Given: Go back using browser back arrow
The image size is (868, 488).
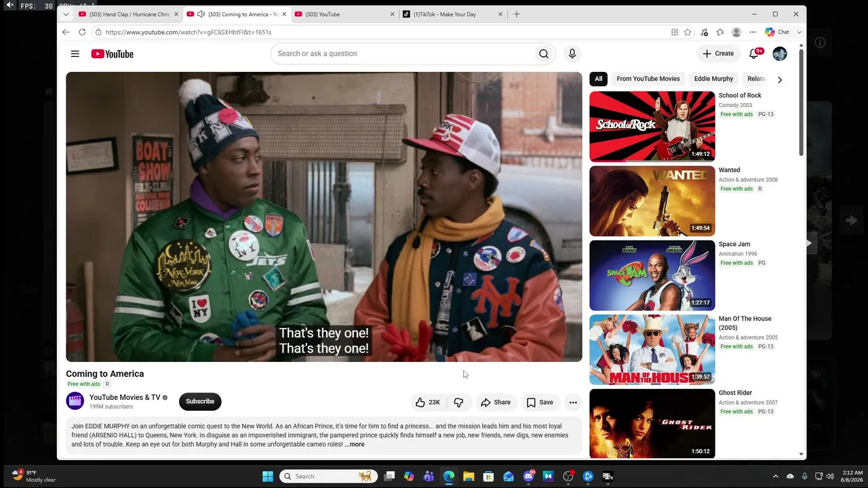Looking at the screenshot, I should pos(66,32).
